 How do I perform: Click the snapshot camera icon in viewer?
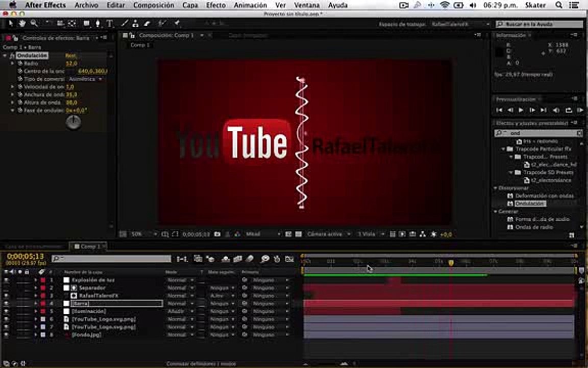[217, 234]
